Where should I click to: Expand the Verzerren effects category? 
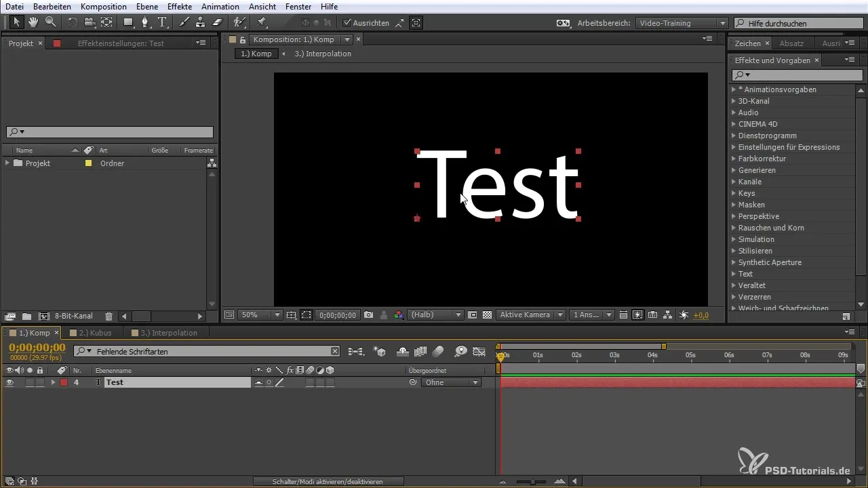pyautogui.click(x=734, y=297)
